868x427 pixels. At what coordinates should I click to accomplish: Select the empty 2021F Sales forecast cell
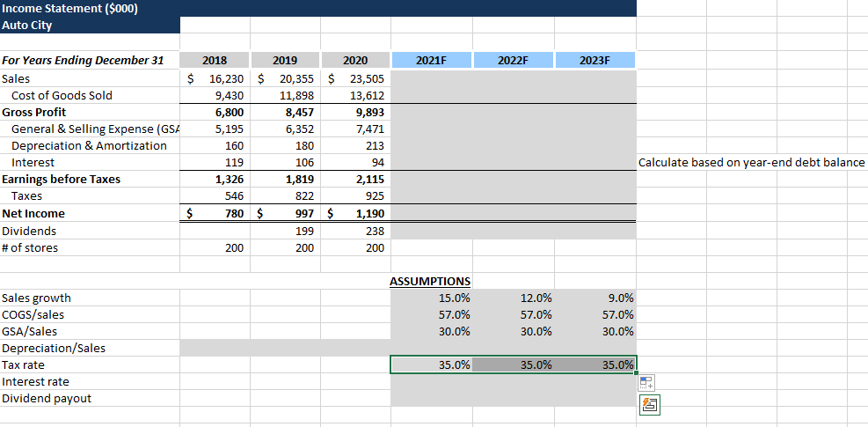[x=431, y=78]
